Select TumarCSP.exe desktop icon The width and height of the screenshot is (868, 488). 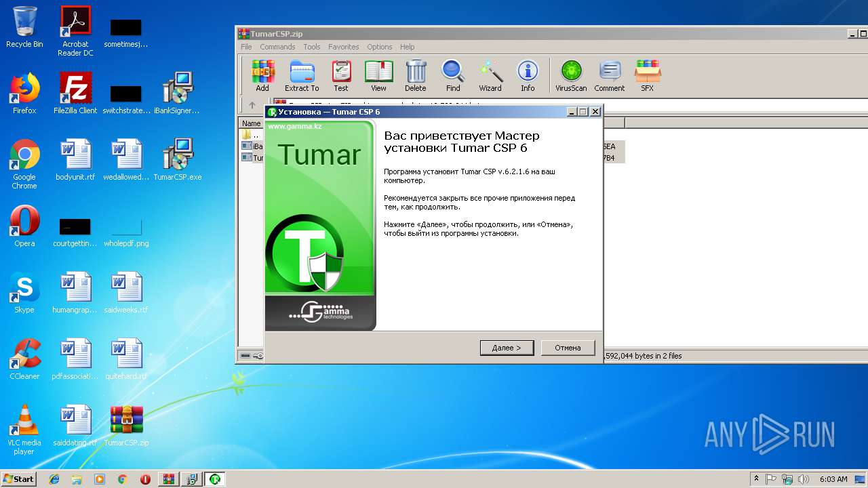pyautogui.click(x=177, y=160)
